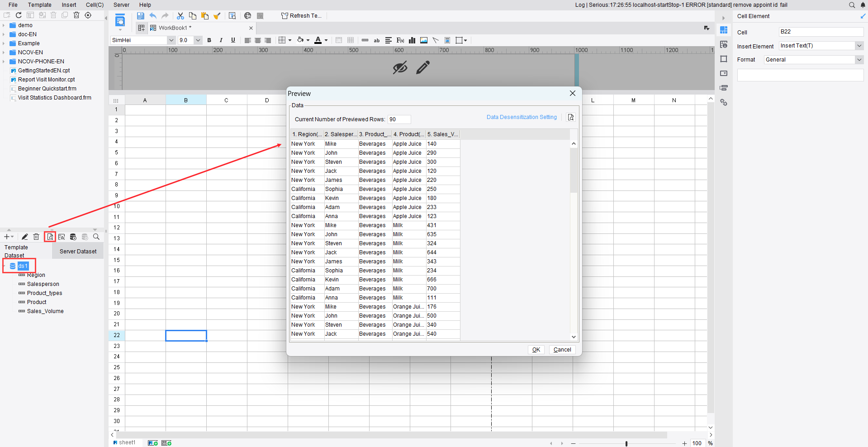Click the Insert Chart bar icon
Screen dimensions: 868x447
click(x=412, y=40)
